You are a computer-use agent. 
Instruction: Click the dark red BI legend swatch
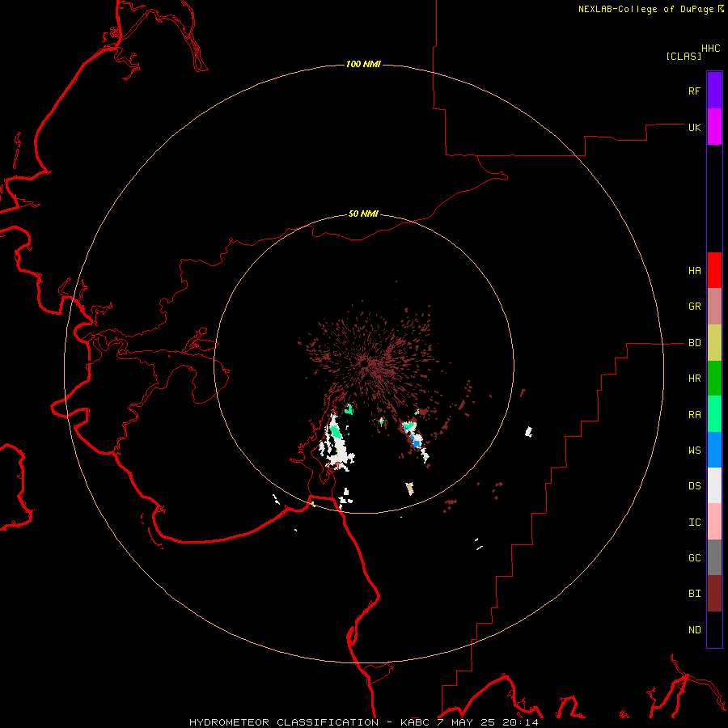click(714, 594)
